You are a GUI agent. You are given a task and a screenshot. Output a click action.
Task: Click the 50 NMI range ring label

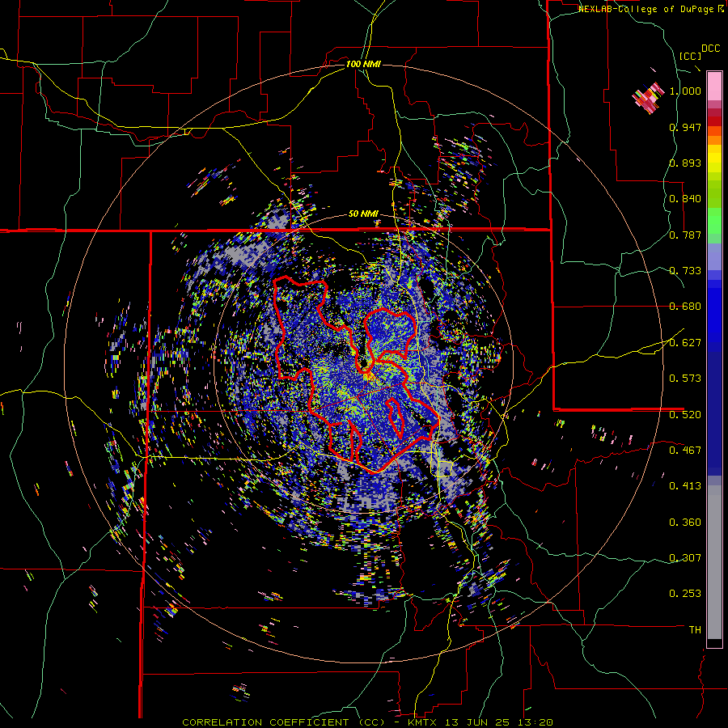(x=363, y=214)
